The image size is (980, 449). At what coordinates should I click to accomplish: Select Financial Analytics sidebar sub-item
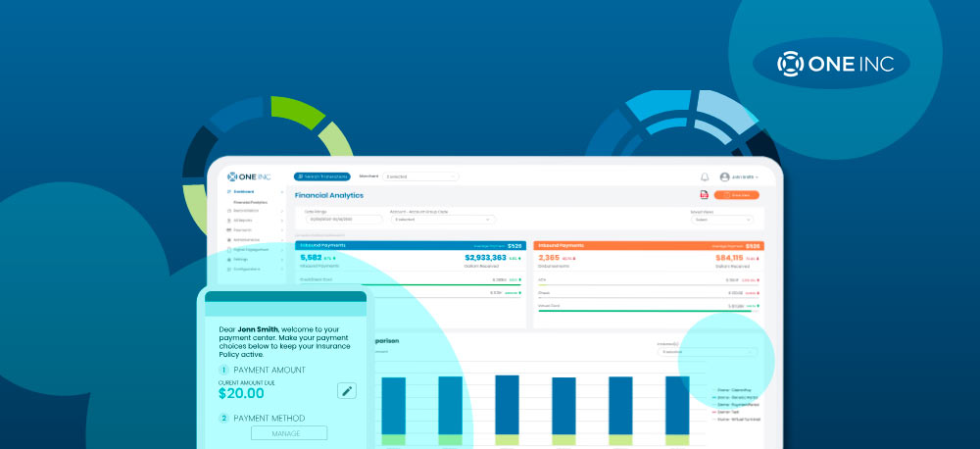(x=251, y=203)
